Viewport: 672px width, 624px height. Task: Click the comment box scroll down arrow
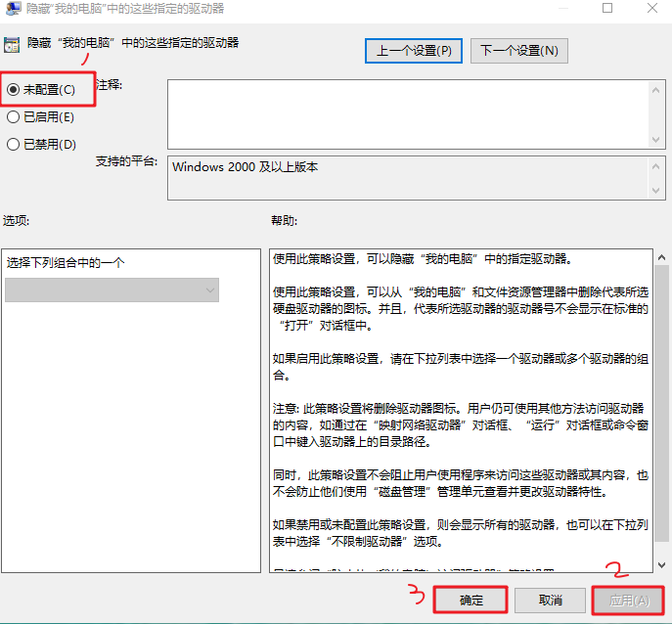657,140
